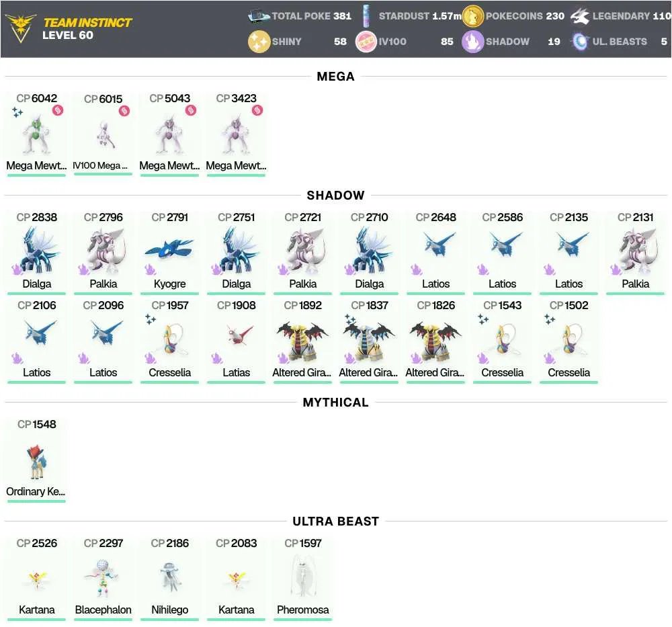
Task: Select the Nihilego sprite
Action: [x=170, y=577]
